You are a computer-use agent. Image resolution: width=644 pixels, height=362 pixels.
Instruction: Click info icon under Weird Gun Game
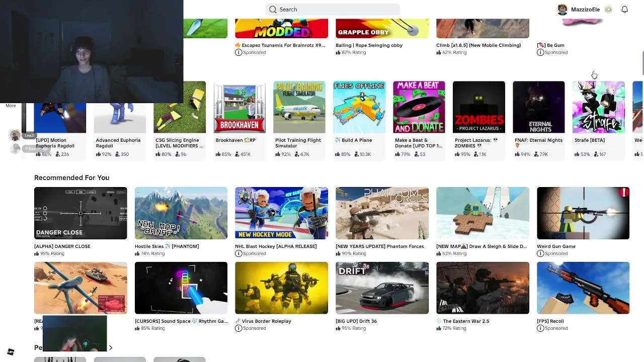pyautogui.click(x=540, y=253)
